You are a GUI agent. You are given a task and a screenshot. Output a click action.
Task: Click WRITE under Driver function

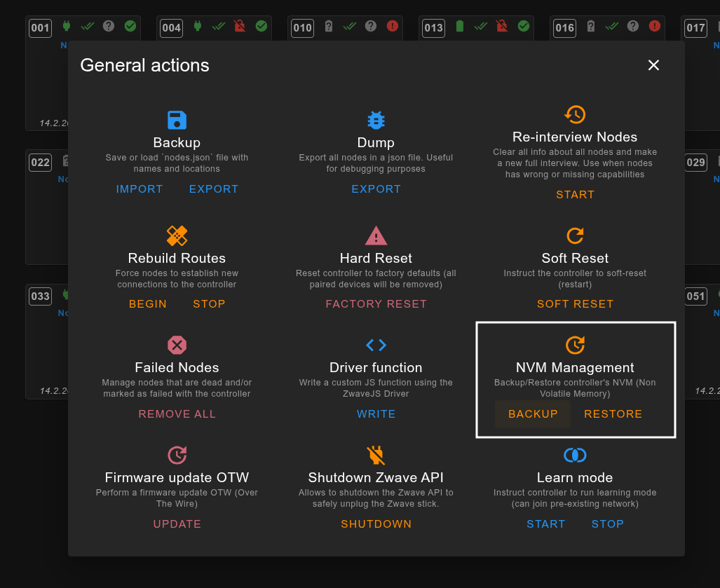pyautogui.click(x=376, y=413)
